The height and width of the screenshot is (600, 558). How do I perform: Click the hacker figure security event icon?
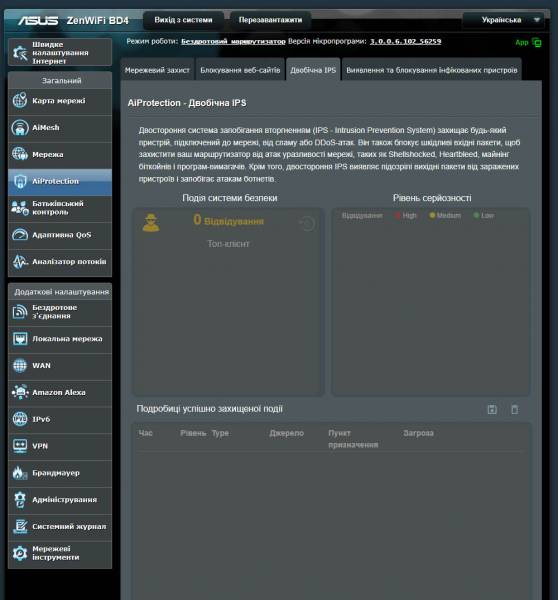pos(151,223)
